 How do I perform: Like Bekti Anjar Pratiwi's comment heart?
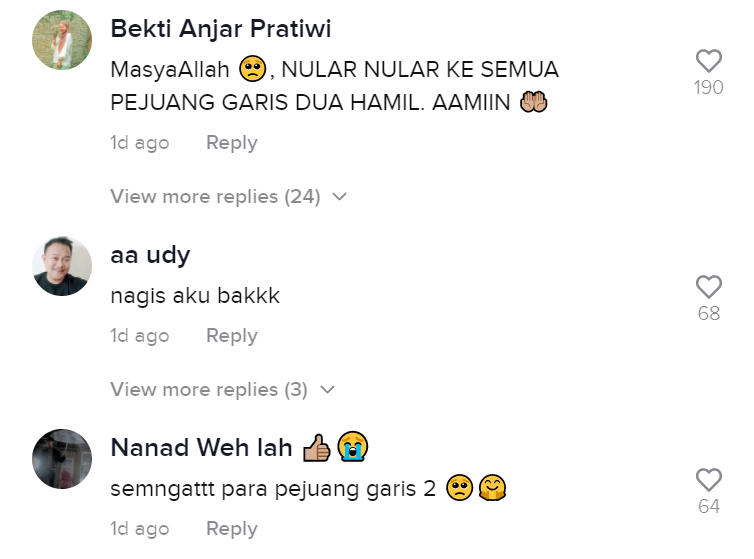[709, 61]
